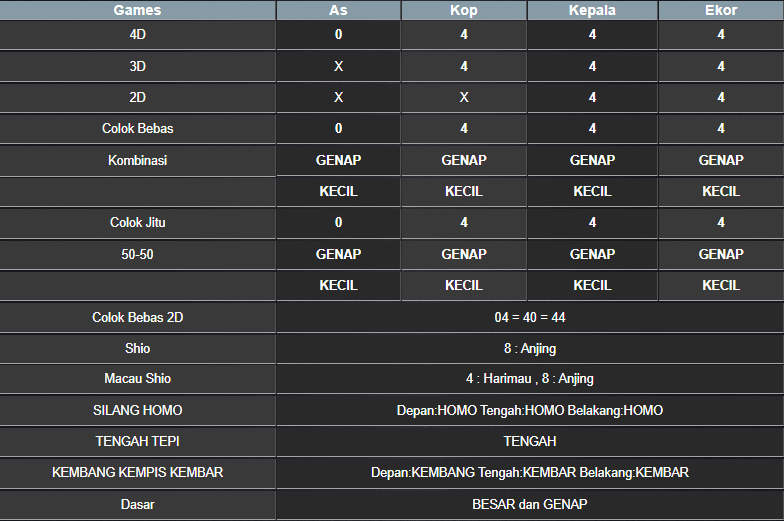This screenshot has height=521, width=784.
Task: Click the '04 = 40 = 44' value
Action: tap(530, 318)
